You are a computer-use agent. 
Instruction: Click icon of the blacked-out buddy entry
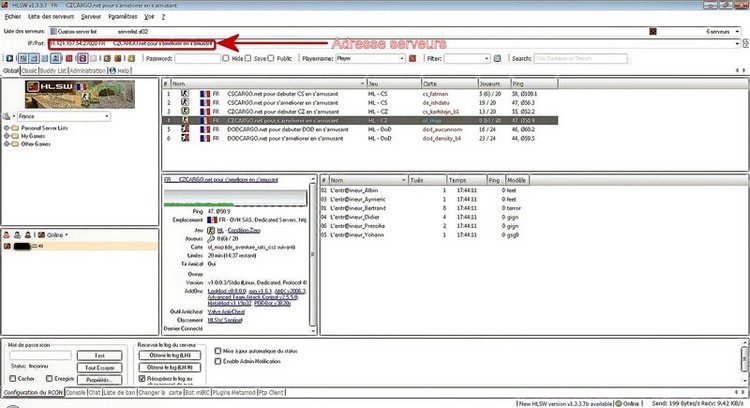tap(7, 246)
